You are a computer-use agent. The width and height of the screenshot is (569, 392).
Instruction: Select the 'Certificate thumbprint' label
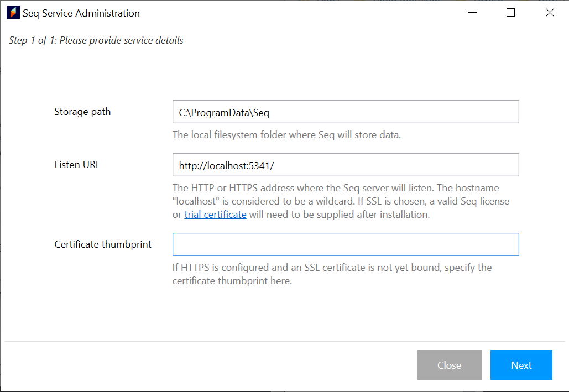tap(103, 244)
